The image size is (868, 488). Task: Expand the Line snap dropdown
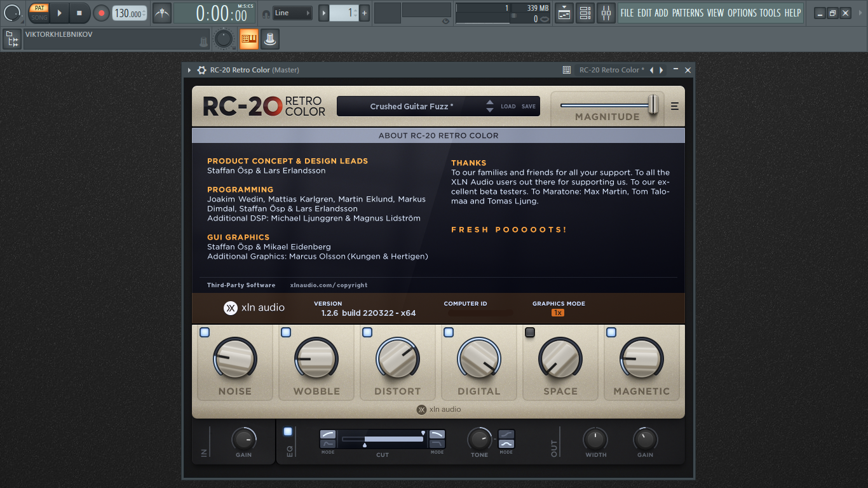[x=293, y=13]
